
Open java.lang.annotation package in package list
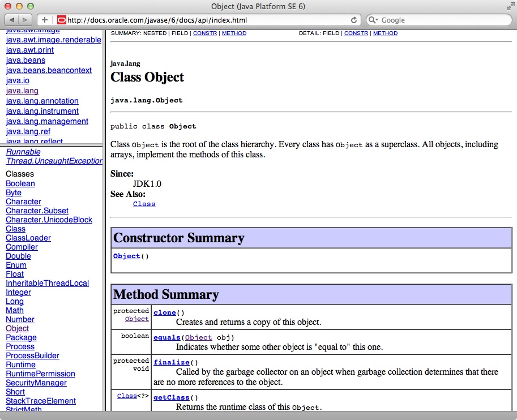coord(42,101)
